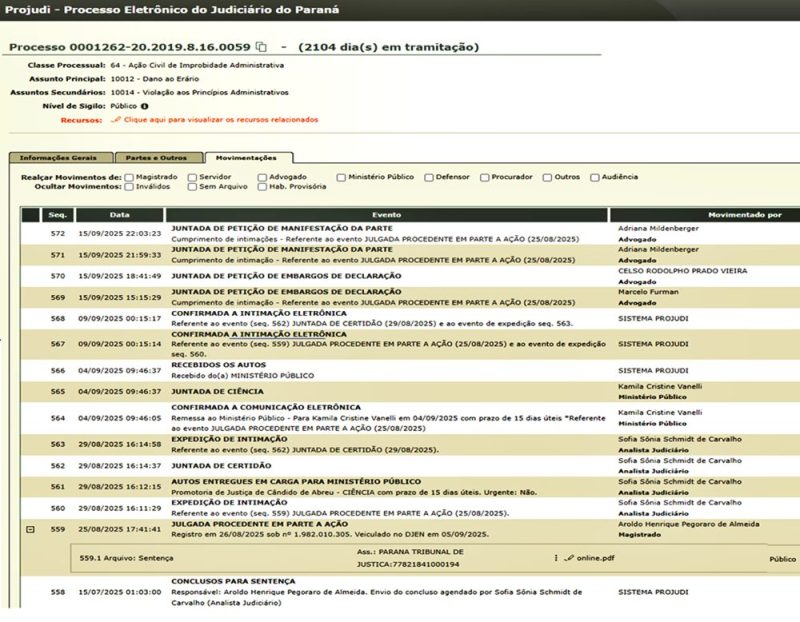Screen dimensions: 800x622
Task: Copy the process number using copy icon
Action: (262, 47)
